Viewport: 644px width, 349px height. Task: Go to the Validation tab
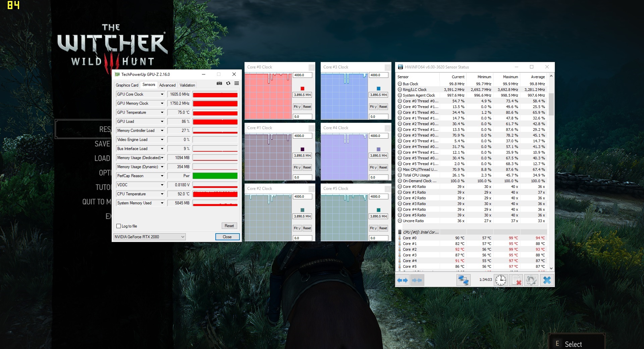187,85
